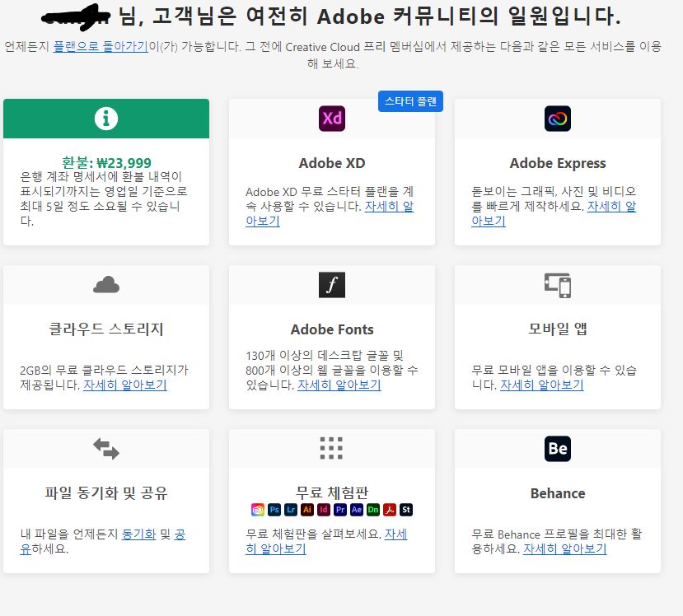Open Behance 자세히 알아보기 link

565,549
